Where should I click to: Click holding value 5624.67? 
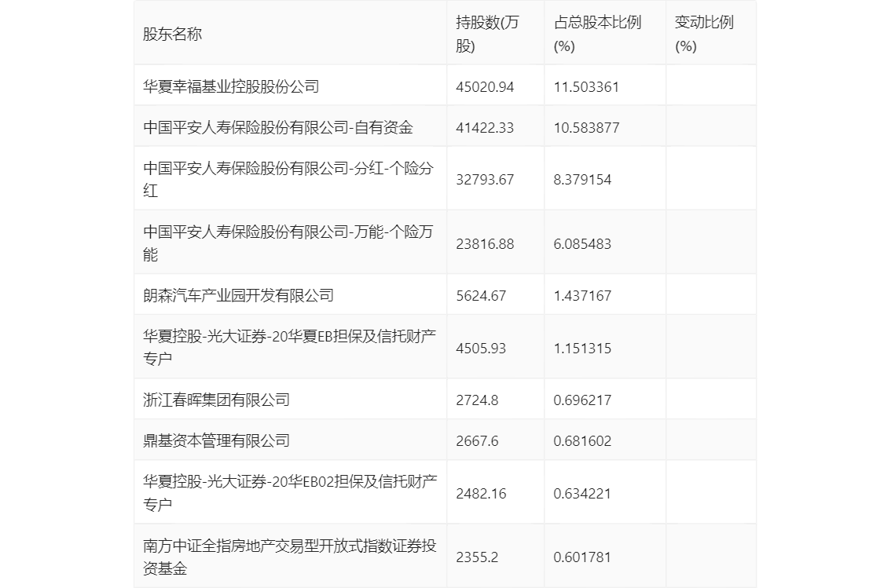point(481,296)
